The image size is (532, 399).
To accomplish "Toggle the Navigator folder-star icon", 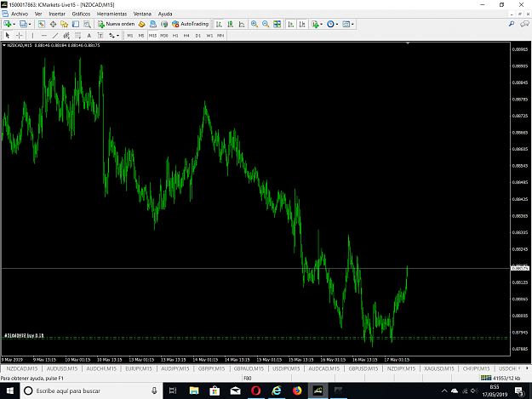I will click(x=64, y=24).
